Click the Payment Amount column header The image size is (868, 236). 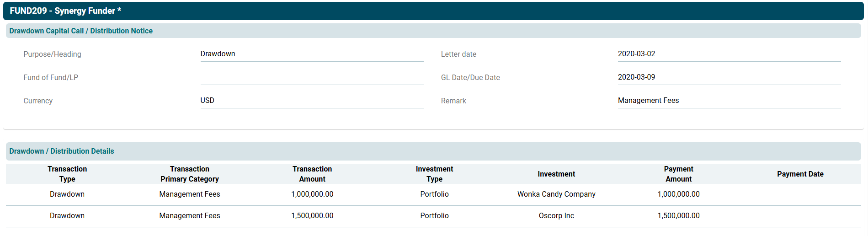(678, 174)
